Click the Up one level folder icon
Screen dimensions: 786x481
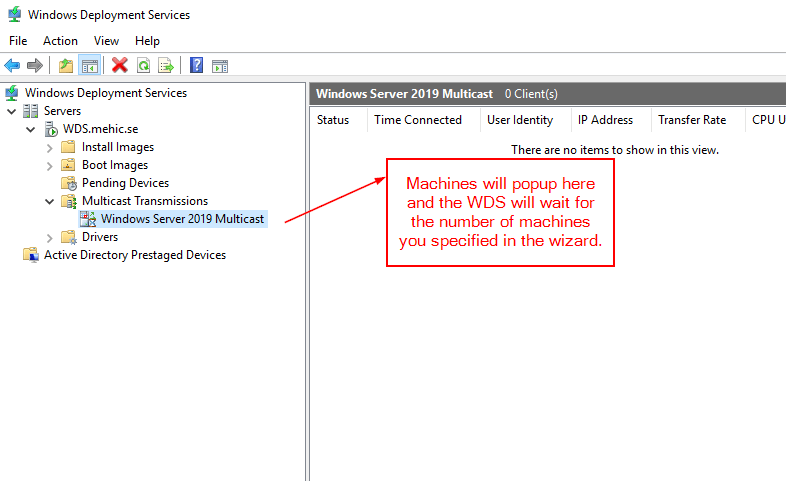click(66, 66)
